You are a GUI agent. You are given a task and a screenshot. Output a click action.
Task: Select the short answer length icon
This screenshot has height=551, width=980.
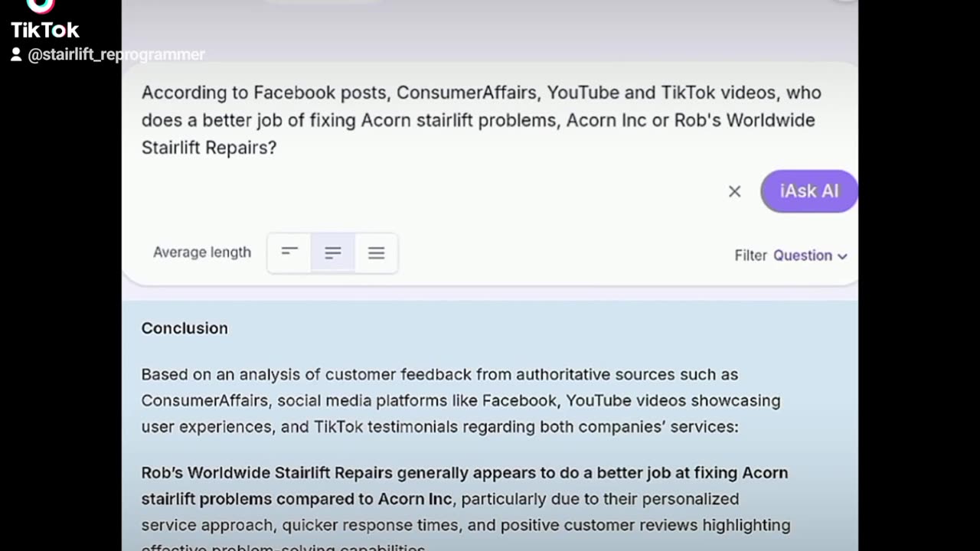tap(289, 253)
